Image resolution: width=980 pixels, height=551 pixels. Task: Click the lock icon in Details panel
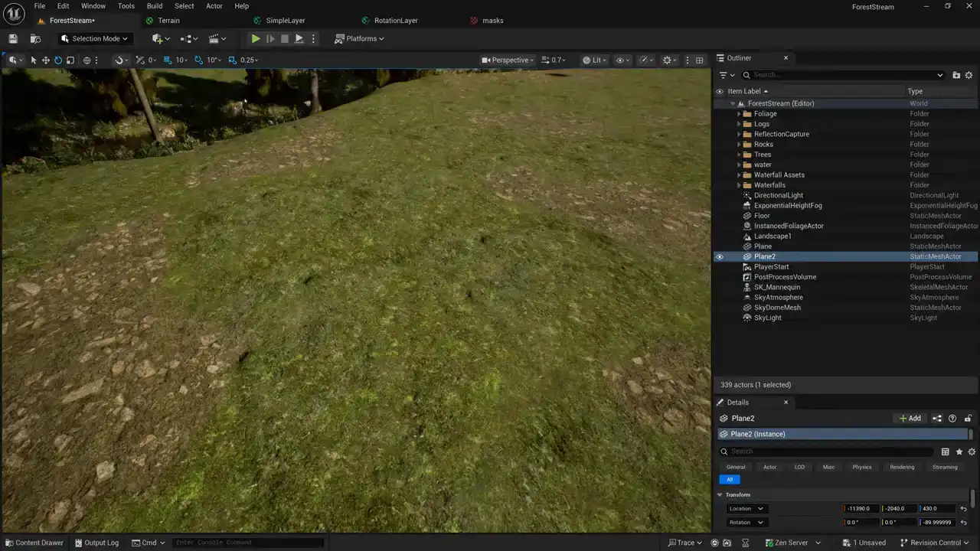point(968,419)
